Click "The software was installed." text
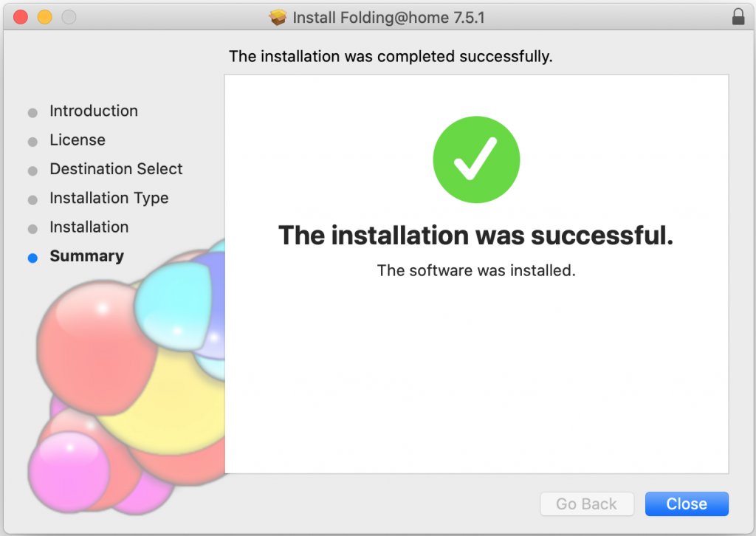This screenshot has height=536, width=756. tap(476, 270)
